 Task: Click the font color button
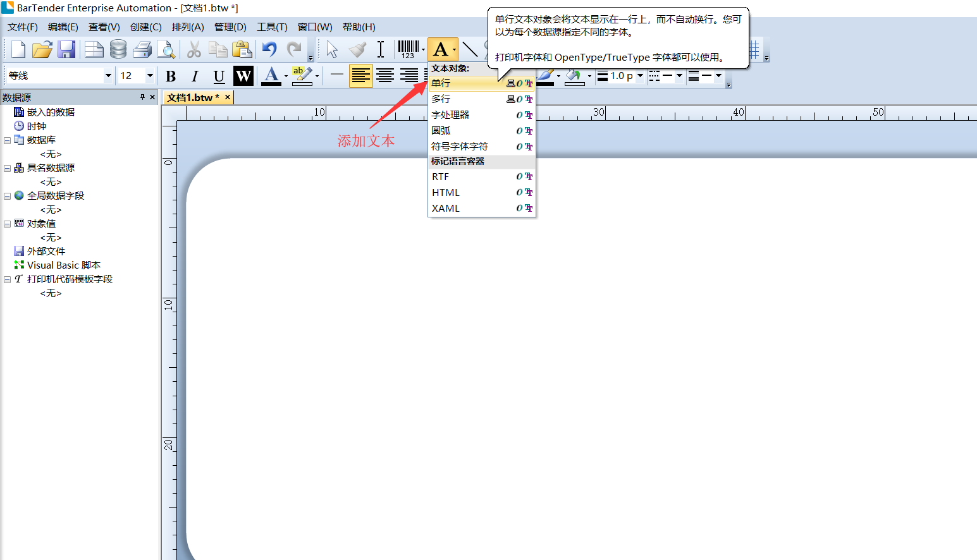[271, 76]
